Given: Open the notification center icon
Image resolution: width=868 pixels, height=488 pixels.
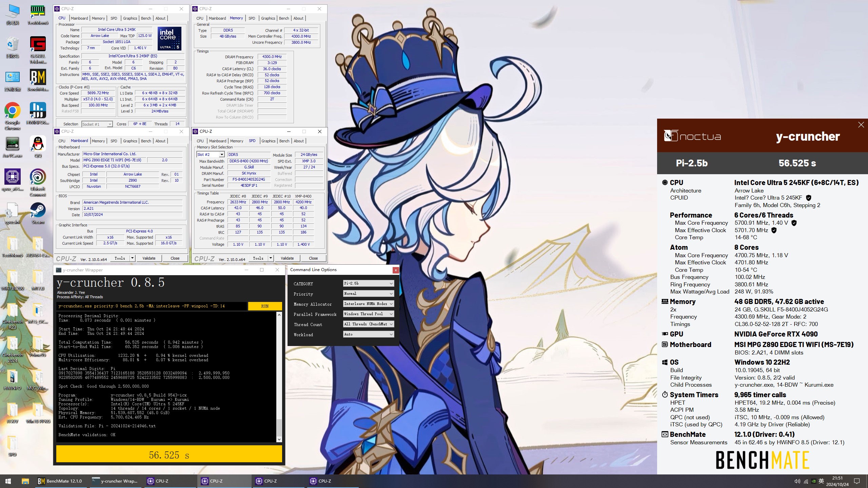Looking at the screenshot, I should 857,481.
